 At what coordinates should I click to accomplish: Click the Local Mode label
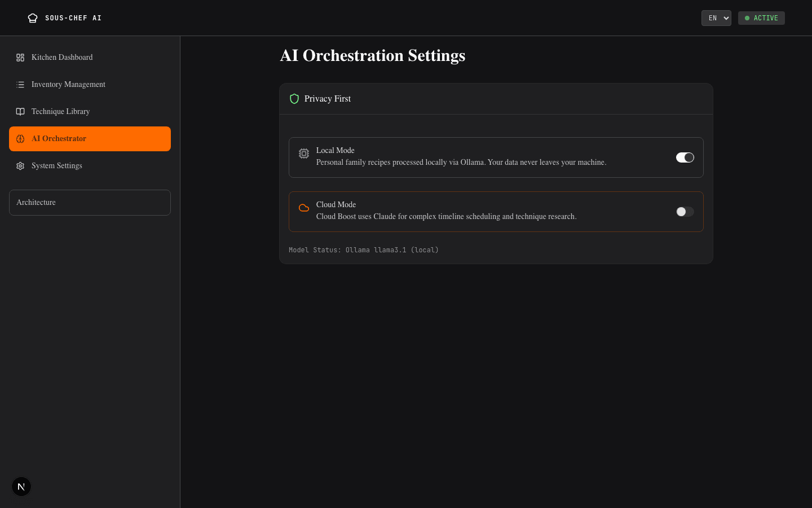(336, 150)
